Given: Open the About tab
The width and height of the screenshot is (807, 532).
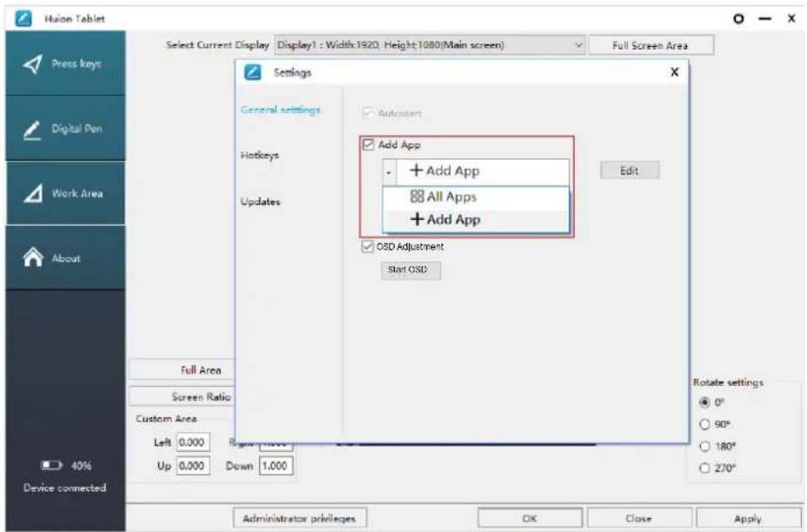Looking at the screenshot, I should point(65,257).
